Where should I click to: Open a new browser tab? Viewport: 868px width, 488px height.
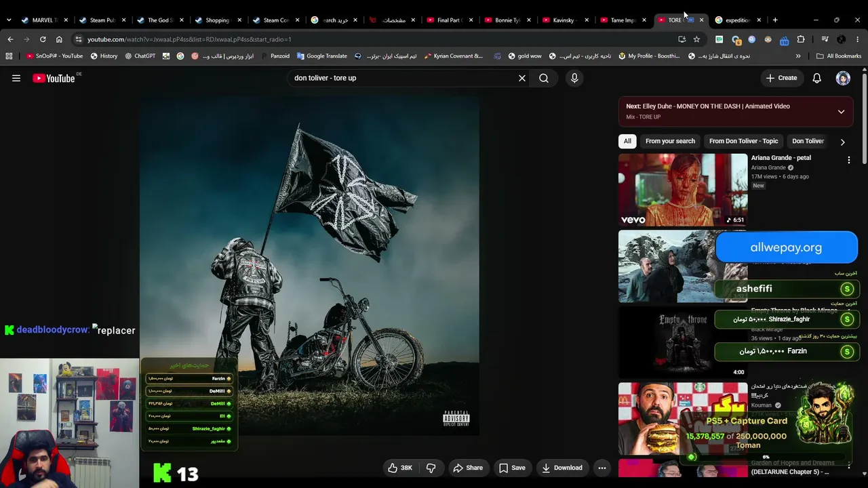point(775,20)
